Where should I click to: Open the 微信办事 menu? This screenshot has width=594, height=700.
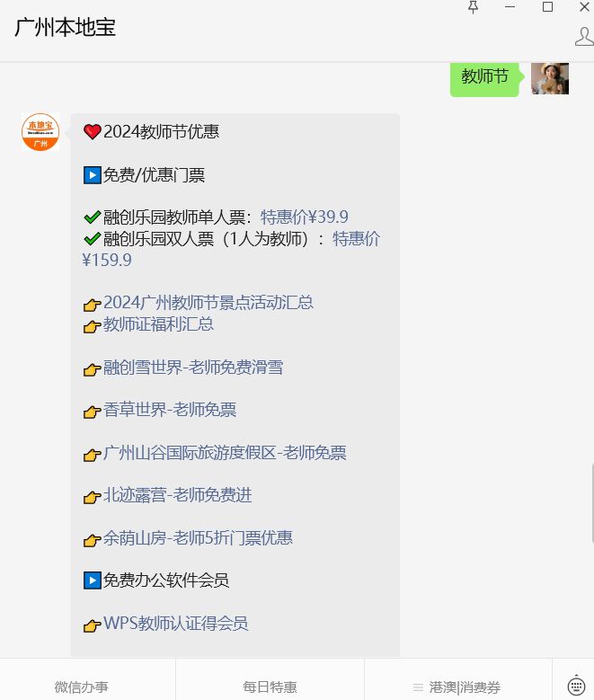click(x=81, y=687)
